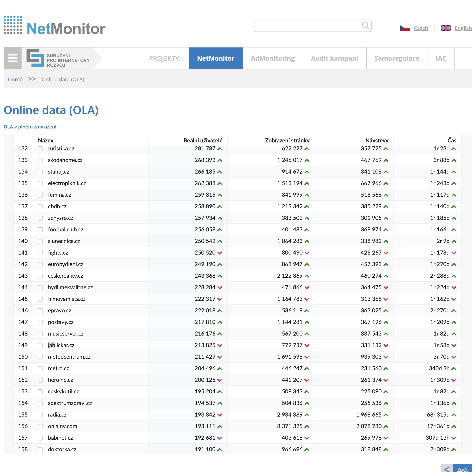The width and height of the screenshot is (476, 472).
Task: Click the NetMonitor logo
Action: tap(54, 26)
